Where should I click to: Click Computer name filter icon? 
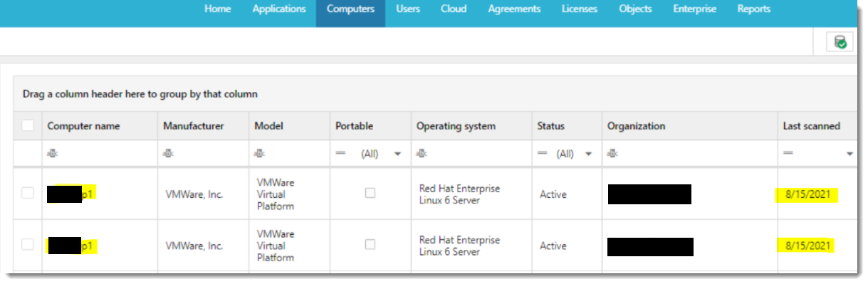click(x=52, y=153)
